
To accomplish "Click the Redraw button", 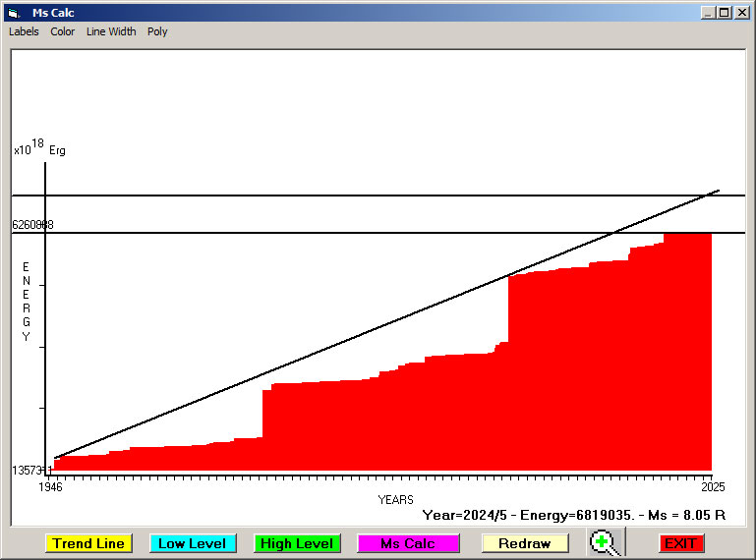I will (524, 543).
